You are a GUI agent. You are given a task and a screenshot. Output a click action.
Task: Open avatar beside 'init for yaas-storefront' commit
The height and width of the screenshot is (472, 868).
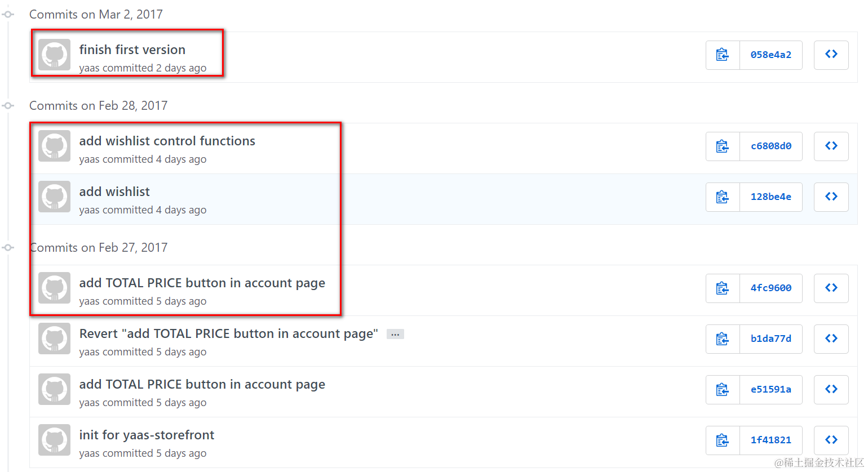coord(55,440)
